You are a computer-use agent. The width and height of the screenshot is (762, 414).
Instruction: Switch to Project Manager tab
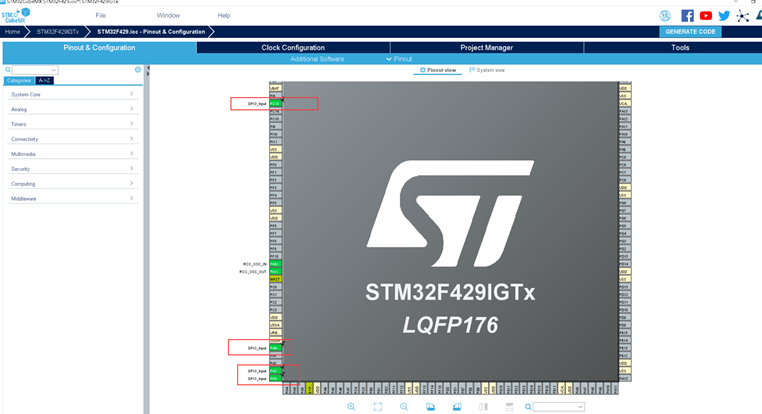click(486, 48)
